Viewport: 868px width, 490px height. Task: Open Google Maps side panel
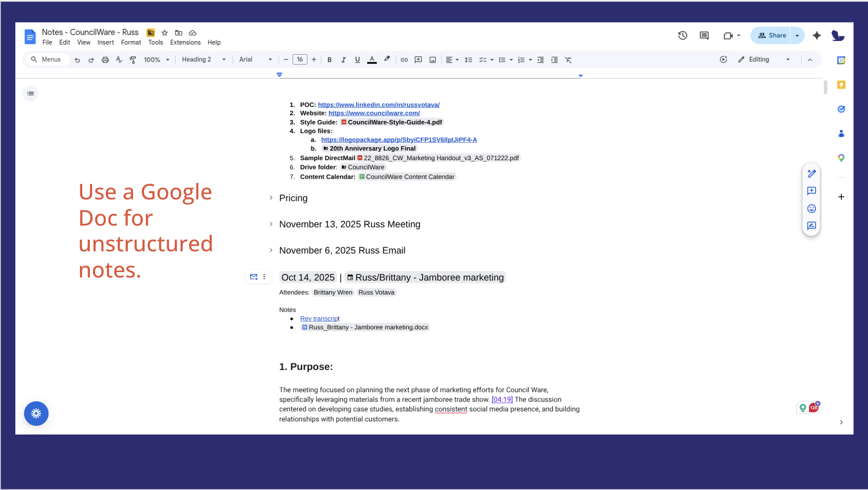[x=841, y=158]
